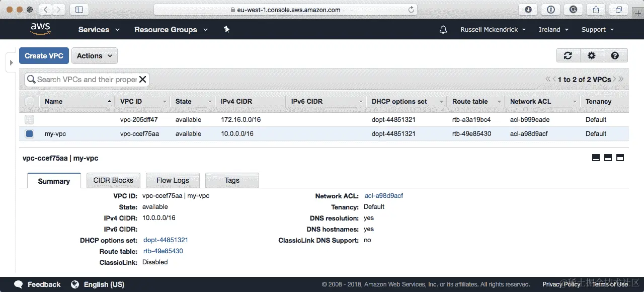
Task: Open the Route table column arrow
Action: point(499,102)
